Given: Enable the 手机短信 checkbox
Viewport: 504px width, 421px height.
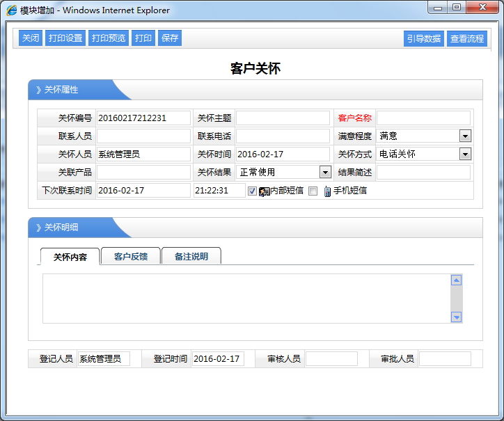Looking at the screenshot, I should click(x=313, y=191).
